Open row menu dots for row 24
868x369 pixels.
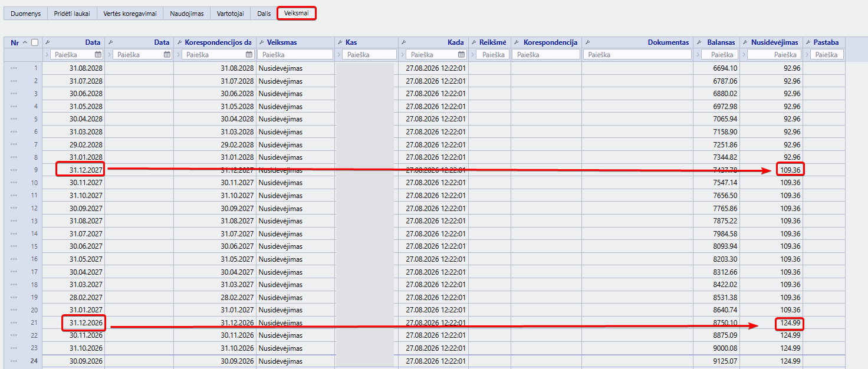(14, 361)
